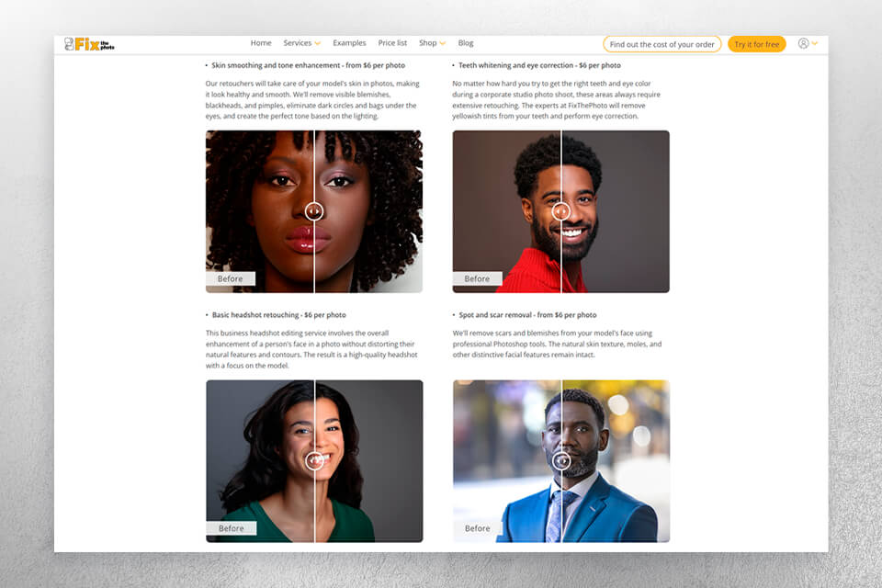Go to the Home page
Image resolution: width=882 pixels, height=588 pixels.
point(261,43)
